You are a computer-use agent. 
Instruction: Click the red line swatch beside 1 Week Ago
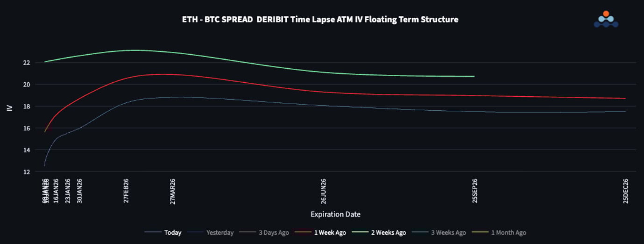303,232
